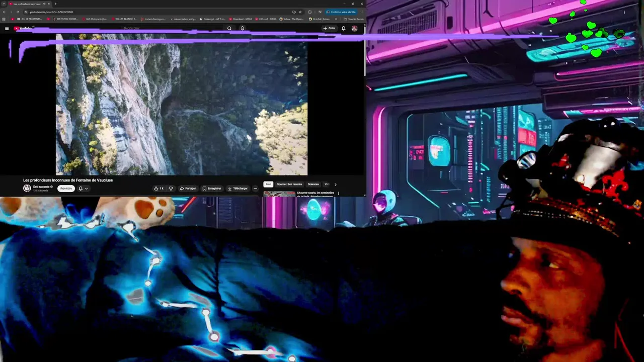
Task: Select the Source : Seb raconte chip
Action: (x=289, y=184)
